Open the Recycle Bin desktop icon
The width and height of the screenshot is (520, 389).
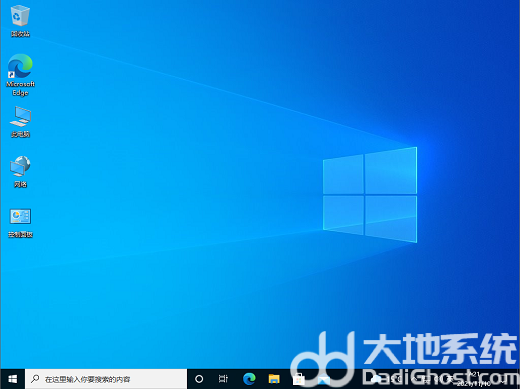(x=20, y=21)
